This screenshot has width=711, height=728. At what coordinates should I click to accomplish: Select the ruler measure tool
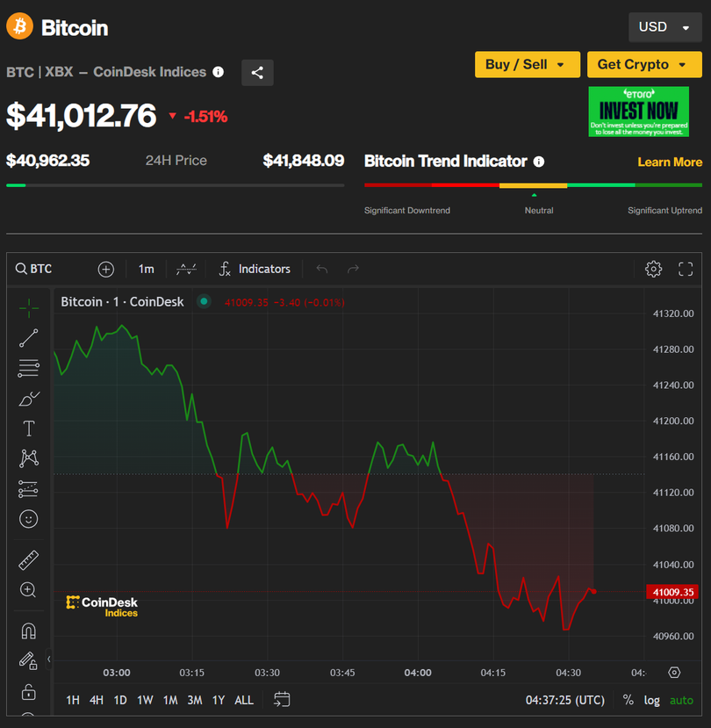[x=28, y=560]
